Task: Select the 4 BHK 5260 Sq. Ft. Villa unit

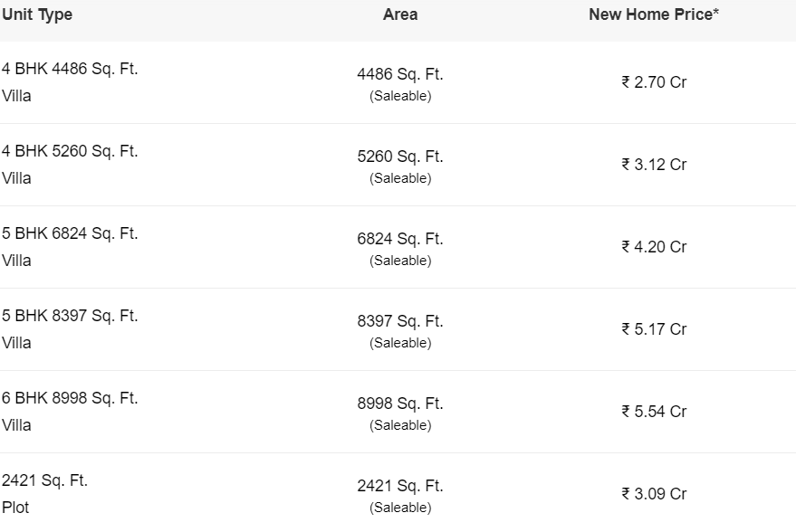Action: 70,165
